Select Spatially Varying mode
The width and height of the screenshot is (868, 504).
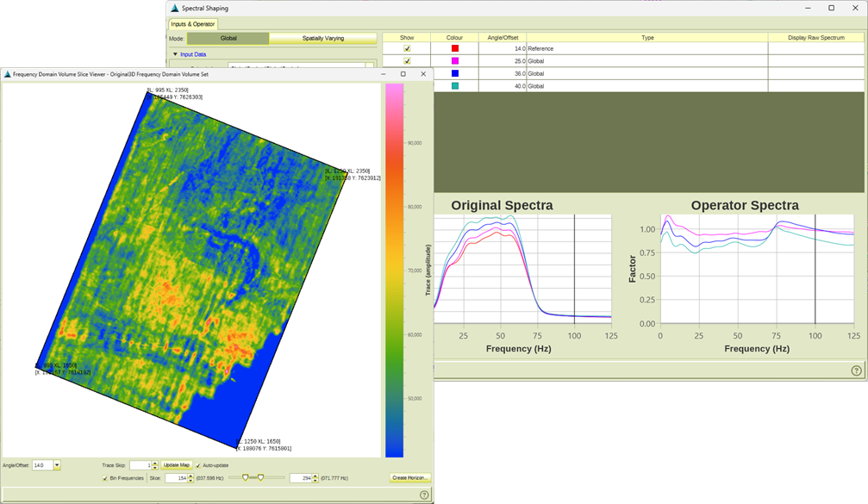323,38
